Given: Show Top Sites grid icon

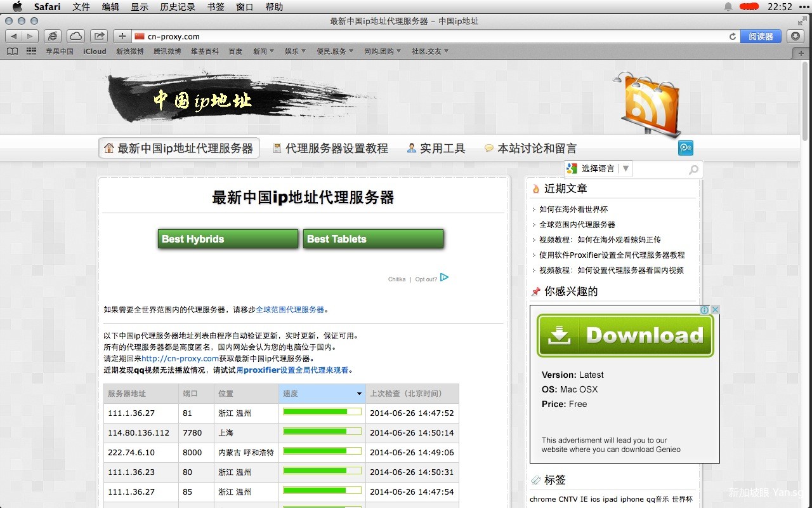Looking at the screenshot, I should (31, 51).
